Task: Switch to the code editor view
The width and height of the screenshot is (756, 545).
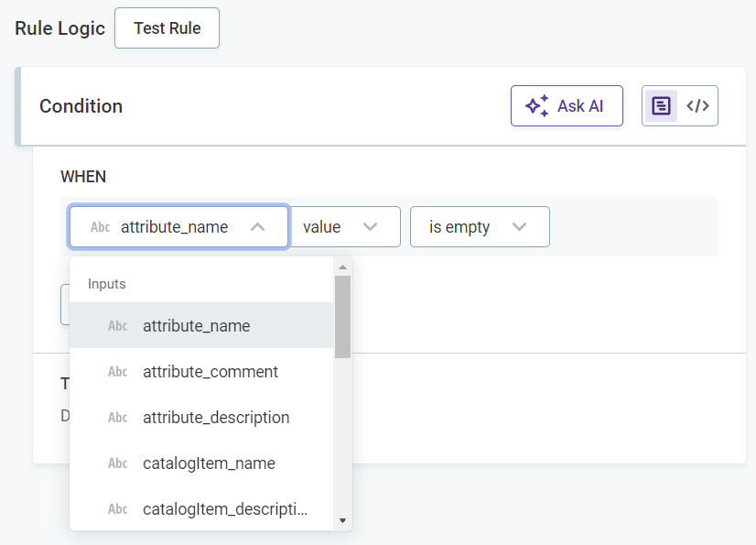Action: 698,106
